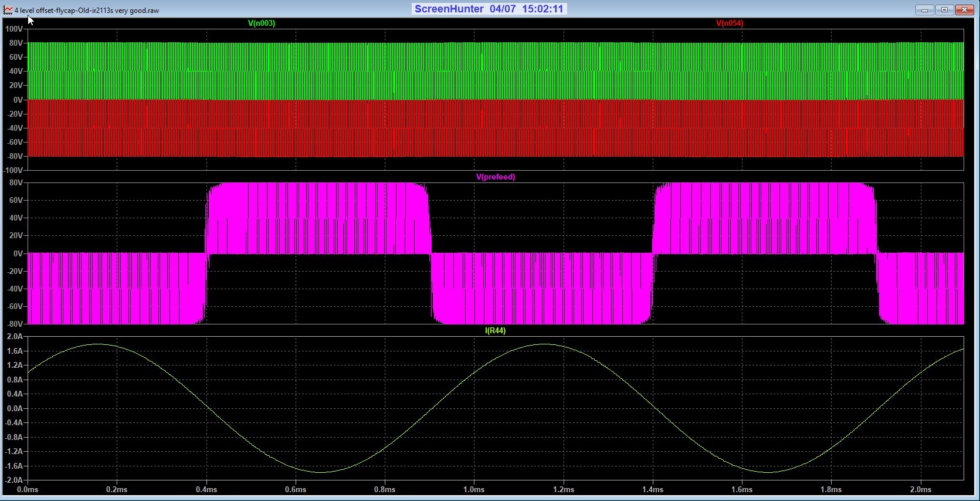980x501 pixels.
Task: Click the 1.4ms time axis label
Action: 653,489
